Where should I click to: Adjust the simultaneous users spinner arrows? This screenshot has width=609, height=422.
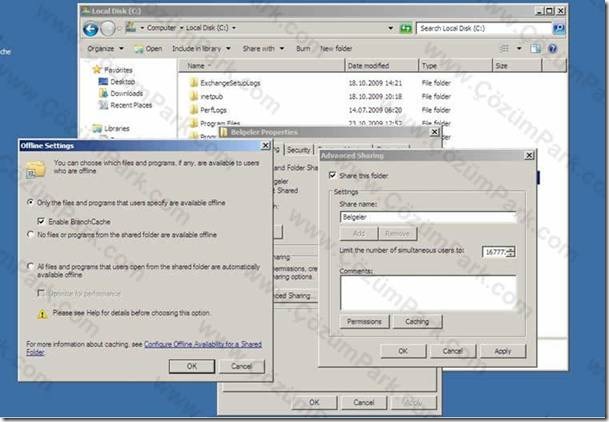click(511, 252)
